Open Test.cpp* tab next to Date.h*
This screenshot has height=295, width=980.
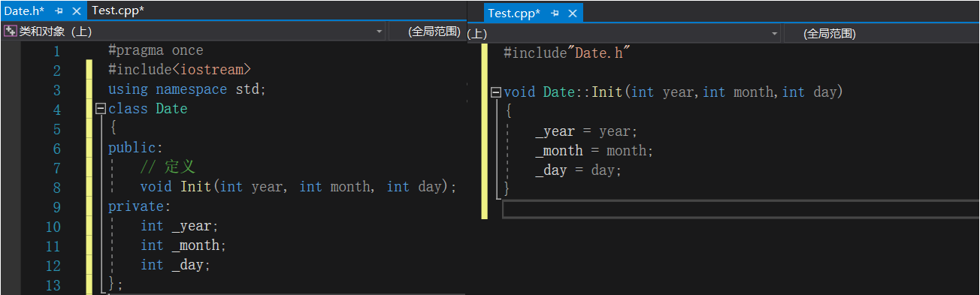pyautogui.click(x=118, y=11)
